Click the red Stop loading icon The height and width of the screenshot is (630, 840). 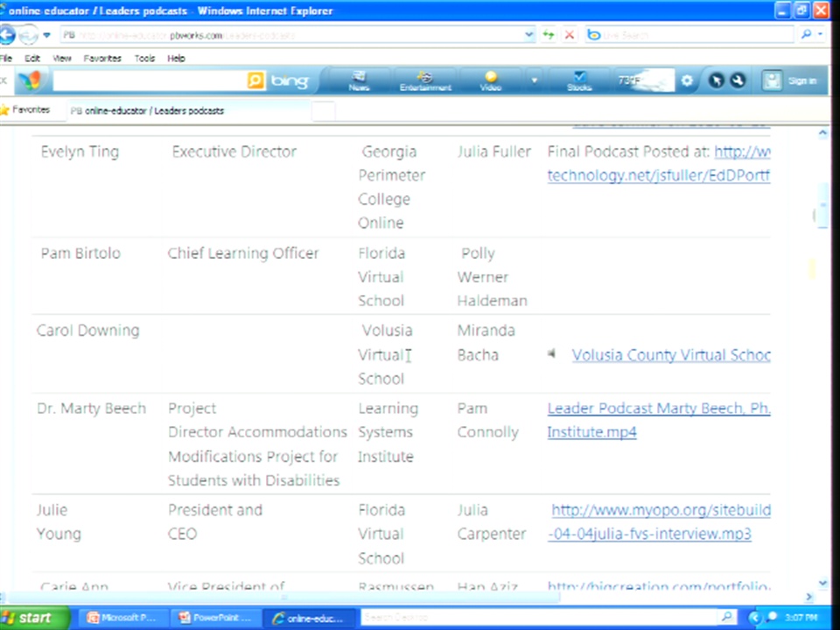[x=570, y=35]
